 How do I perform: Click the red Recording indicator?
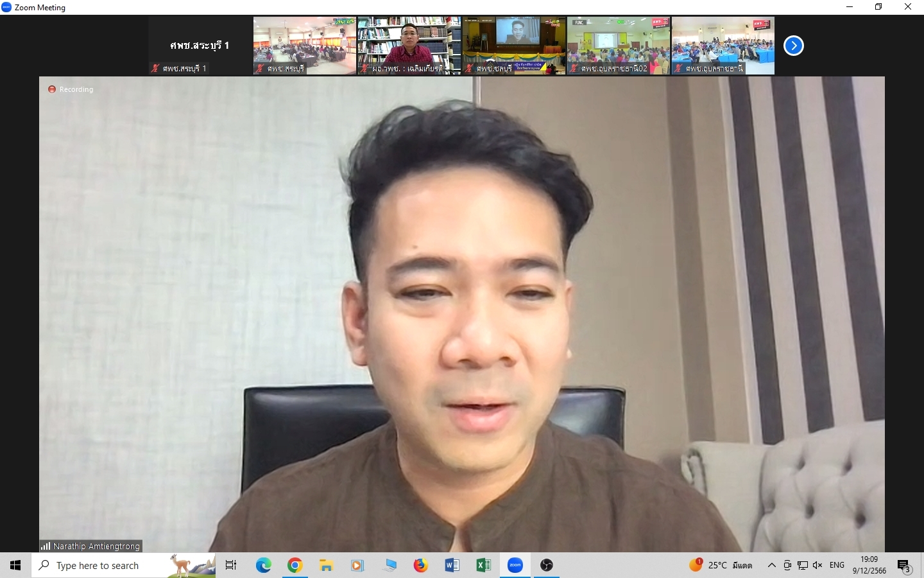point(52,89)
